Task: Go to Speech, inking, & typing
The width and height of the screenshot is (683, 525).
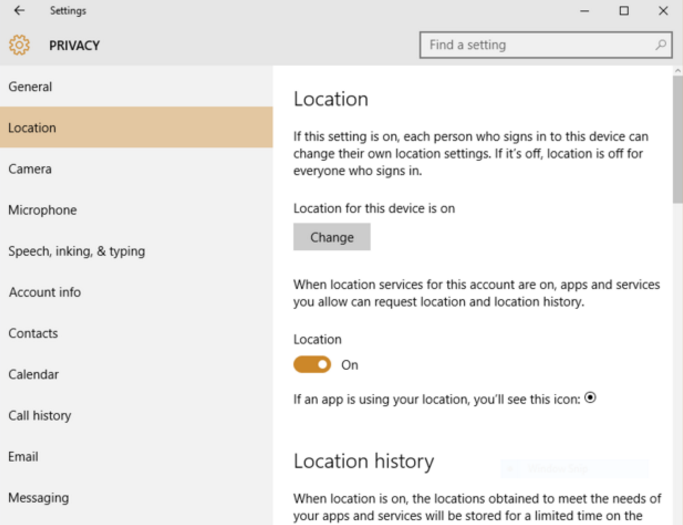Action: pyautogui.click(x=136, y=251)
